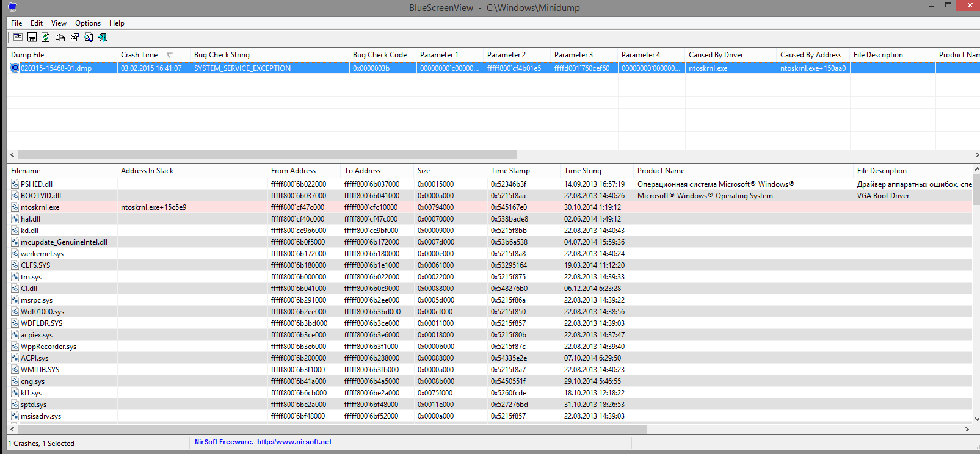Click the file icon next to WDFLDR.SYS
980x454 pixels.
[15, 323]
